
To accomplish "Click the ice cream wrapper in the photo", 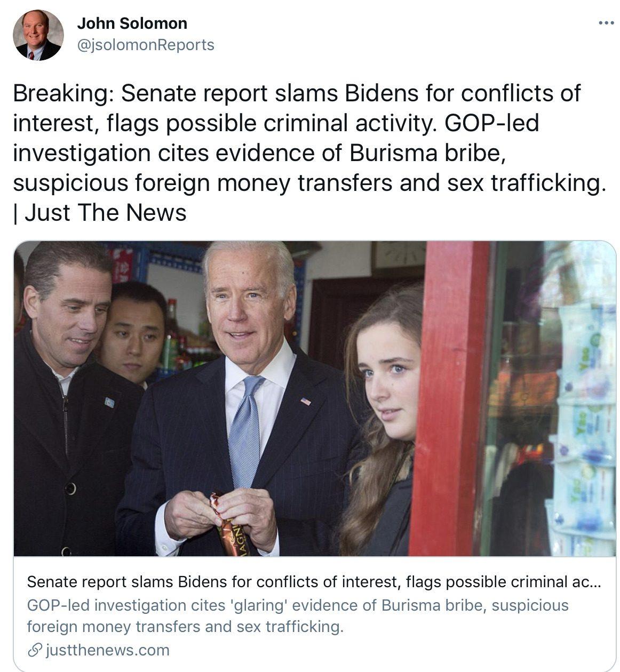I will [226, 525].
